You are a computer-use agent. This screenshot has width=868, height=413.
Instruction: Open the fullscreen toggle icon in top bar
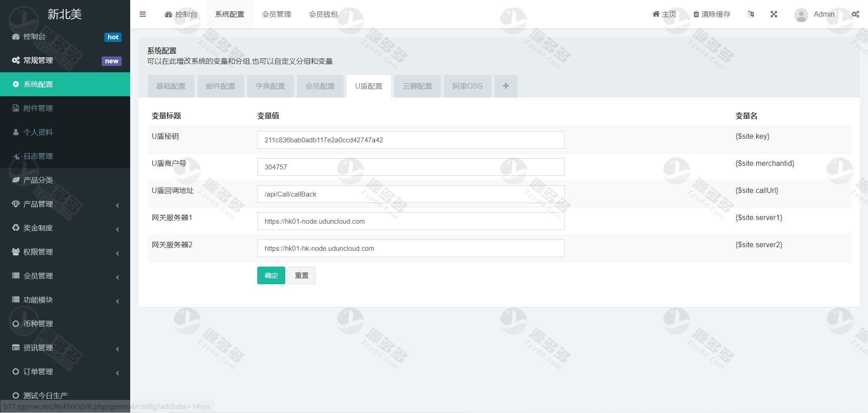pyautogui.click(x=774, y=14)
